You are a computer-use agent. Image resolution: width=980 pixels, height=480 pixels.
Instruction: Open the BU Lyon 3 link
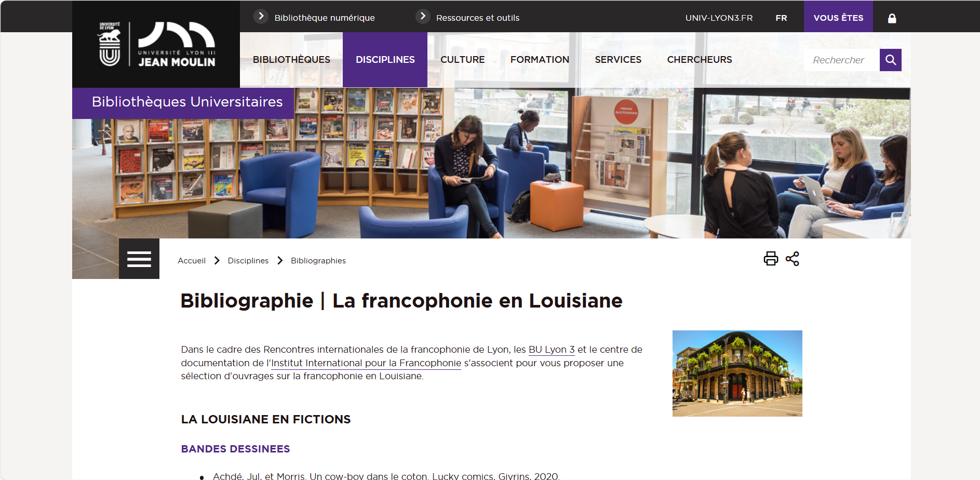[x=552, y=350]
